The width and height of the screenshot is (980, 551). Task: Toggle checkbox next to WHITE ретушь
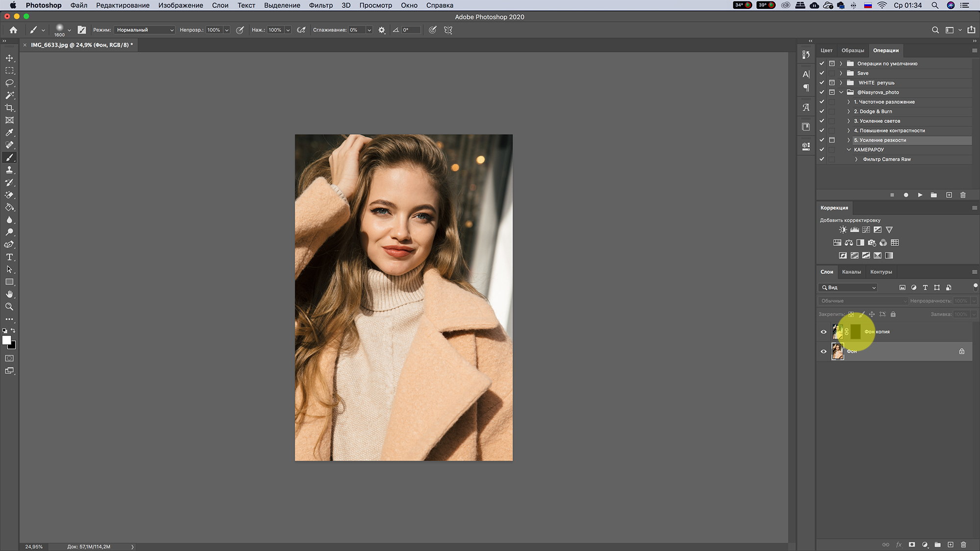(822, 82)
